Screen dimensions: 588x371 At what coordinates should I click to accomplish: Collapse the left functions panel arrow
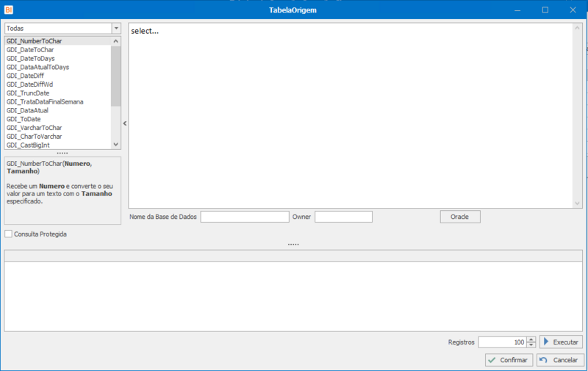pos(125,123)
